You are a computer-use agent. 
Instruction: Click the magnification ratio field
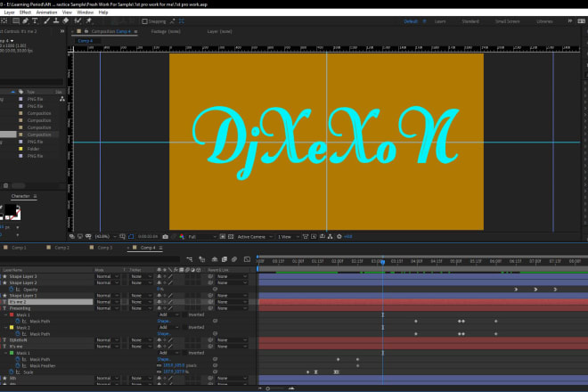pos(102,237)
